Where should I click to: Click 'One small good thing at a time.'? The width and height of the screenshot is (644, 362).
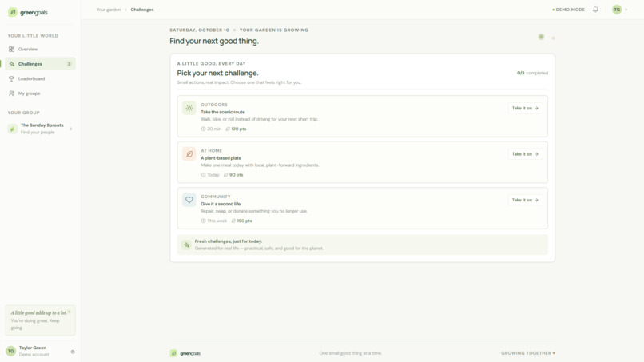350,353
